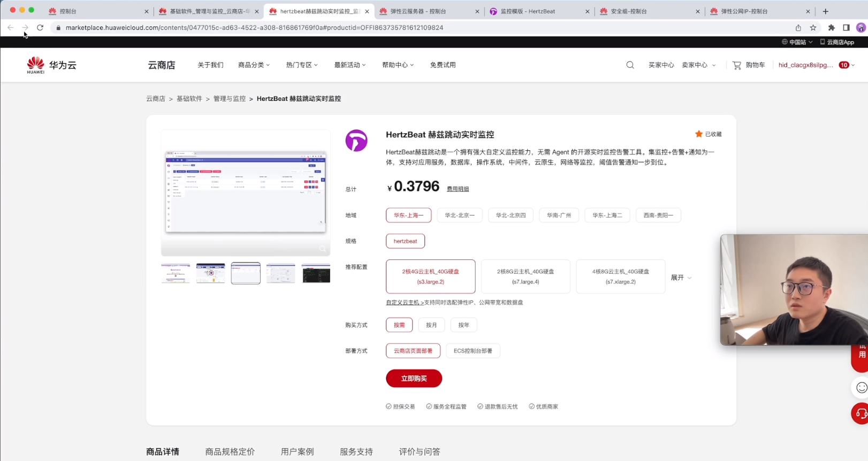Toggle the favorite star icon
Screen dimensions: 868x461
698,134
